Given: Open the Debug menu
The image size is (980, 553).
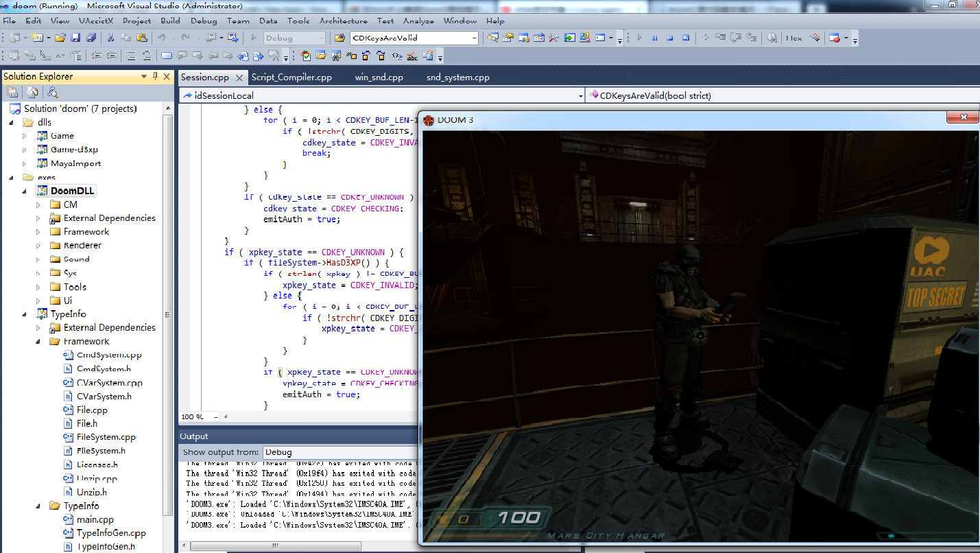Looking at the screenshot, I should click(203, 21).
